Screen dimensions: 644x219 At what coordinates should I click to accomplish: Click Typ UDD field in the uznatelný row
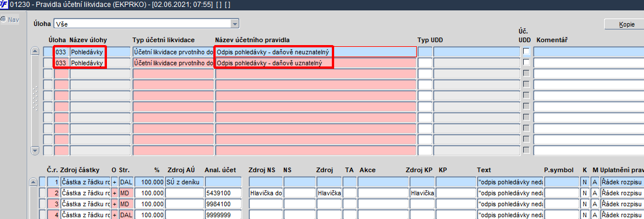(x=425, y=63)
